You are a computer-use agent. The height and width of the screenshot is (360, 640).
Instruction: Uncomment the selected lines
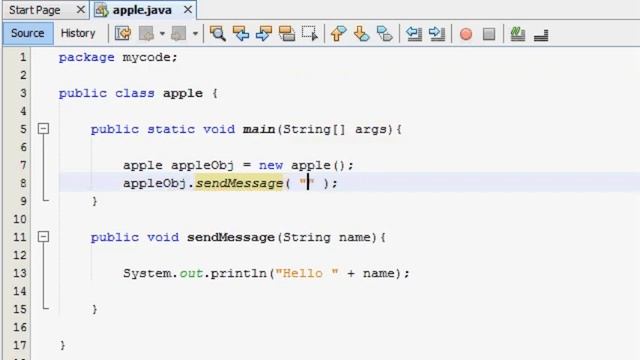pos(541,35)
